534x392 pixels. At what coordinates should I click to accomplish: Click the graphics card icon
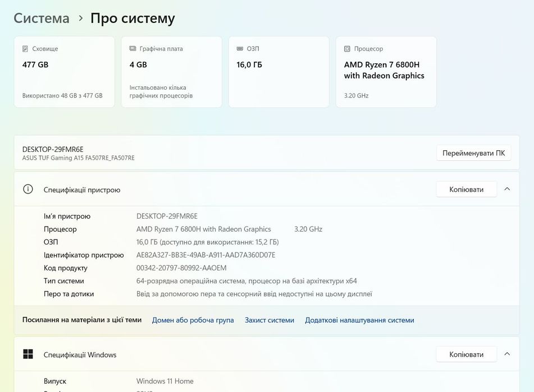click(x=133, y=49)
